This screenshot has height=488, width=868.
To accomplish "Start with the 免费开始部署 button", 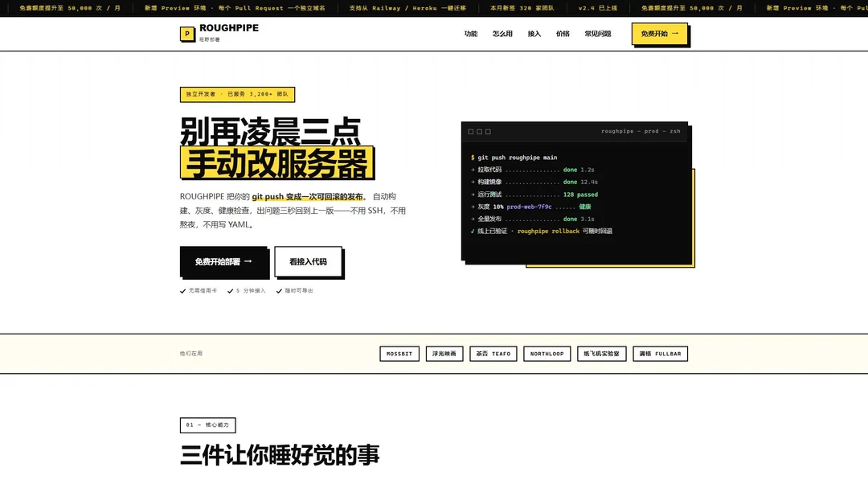I will (223, 261).
